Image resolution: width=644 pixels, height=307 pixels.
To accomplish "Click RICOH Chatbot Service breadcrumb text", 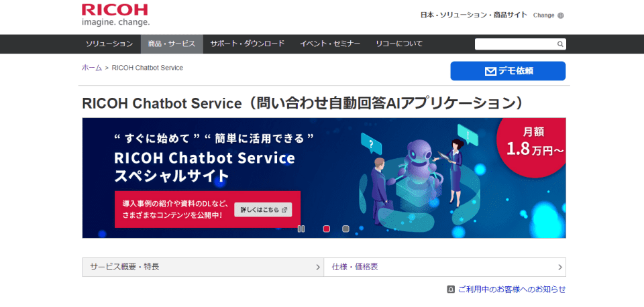I will pos(148,68).
